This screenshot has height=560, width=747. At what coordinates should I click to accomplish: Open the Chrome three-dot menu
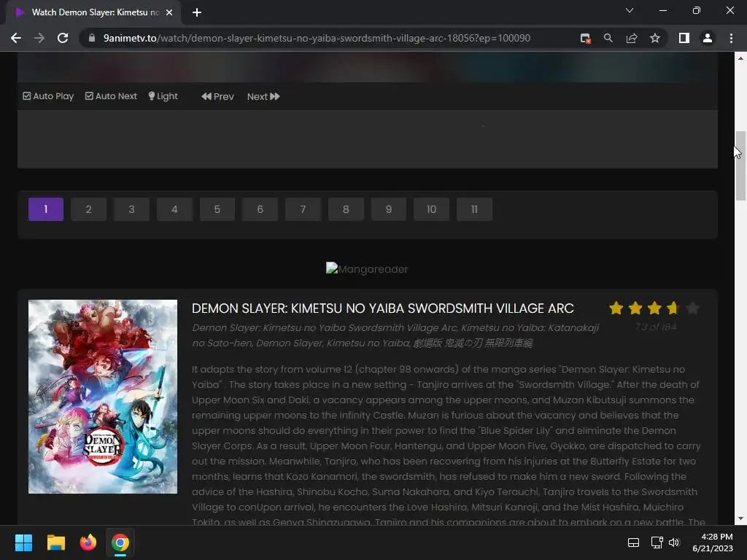pyautogui.click(x=731, y=38)
